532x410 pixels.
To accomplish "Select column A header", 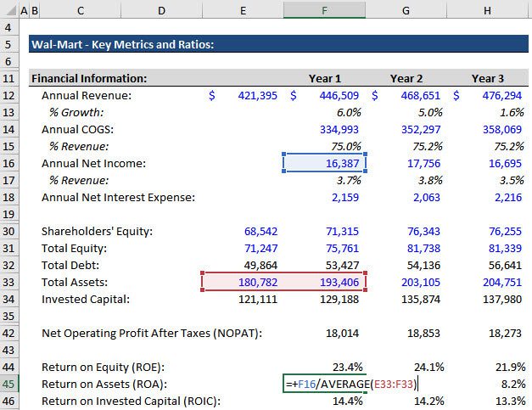I will point(24,10).
